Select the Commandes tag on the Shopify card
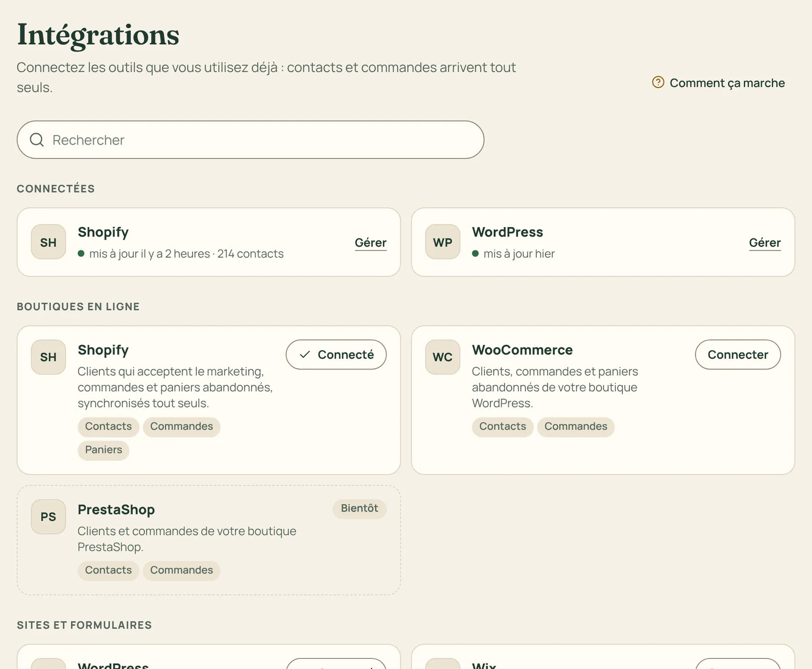The image size is (812, 669). point(181,427)
